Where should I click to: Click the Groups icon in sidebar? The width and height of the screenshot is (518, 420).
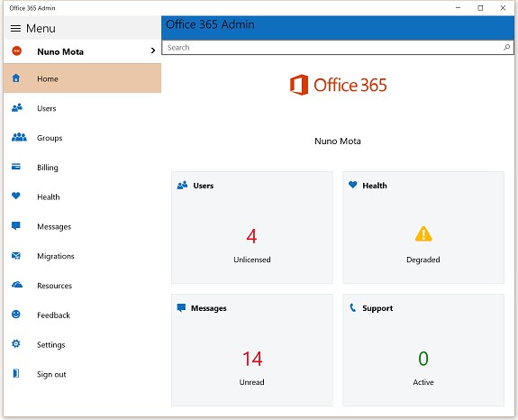click(x=19, y=137)
